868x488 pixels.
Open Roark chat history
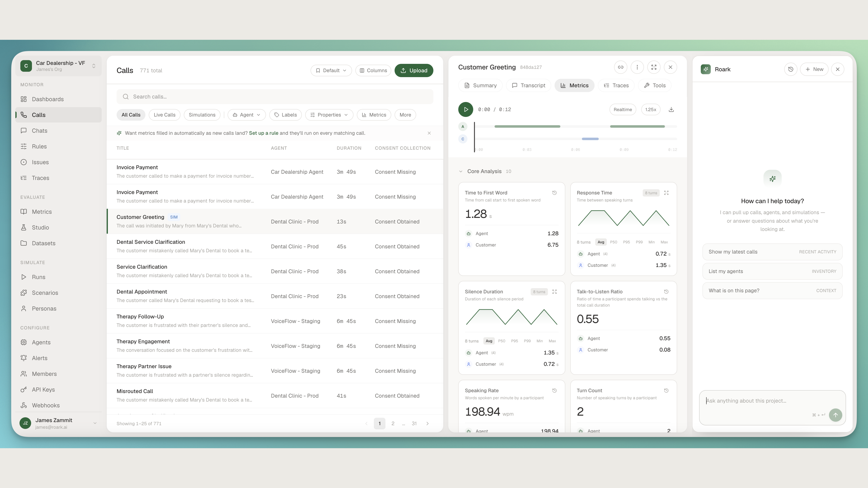pyautogui.click(x=790, y=69)
